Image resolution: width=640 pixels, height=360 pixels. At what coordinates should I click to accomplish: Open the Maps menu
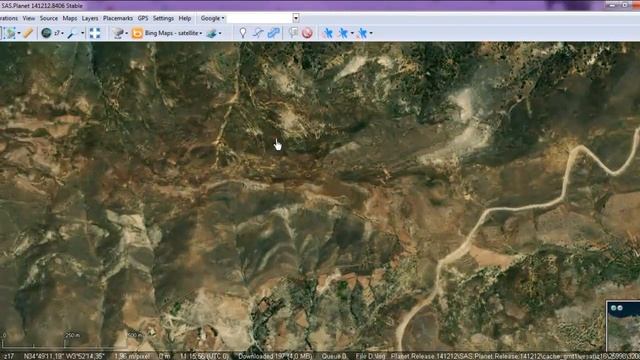click(x=70, y=18)
